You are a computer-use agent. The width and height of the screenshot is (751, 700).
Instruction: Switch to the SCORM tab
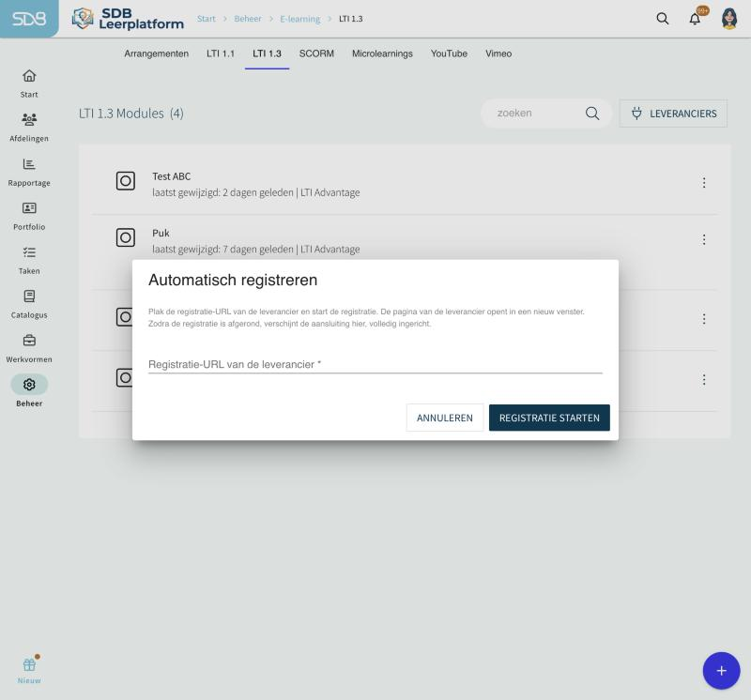(x=316, y=53)
